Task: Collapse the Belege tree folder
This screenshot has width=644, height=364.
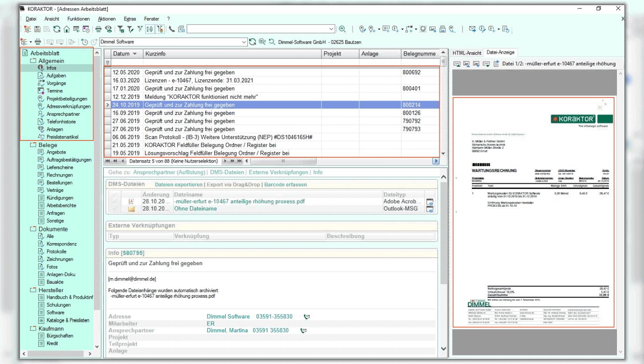Action: 33,145
